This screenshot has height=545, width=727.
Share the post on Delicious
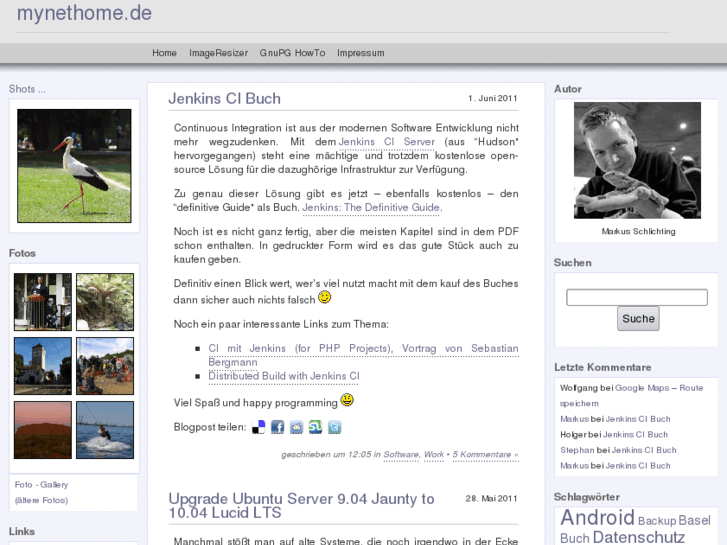259,427
